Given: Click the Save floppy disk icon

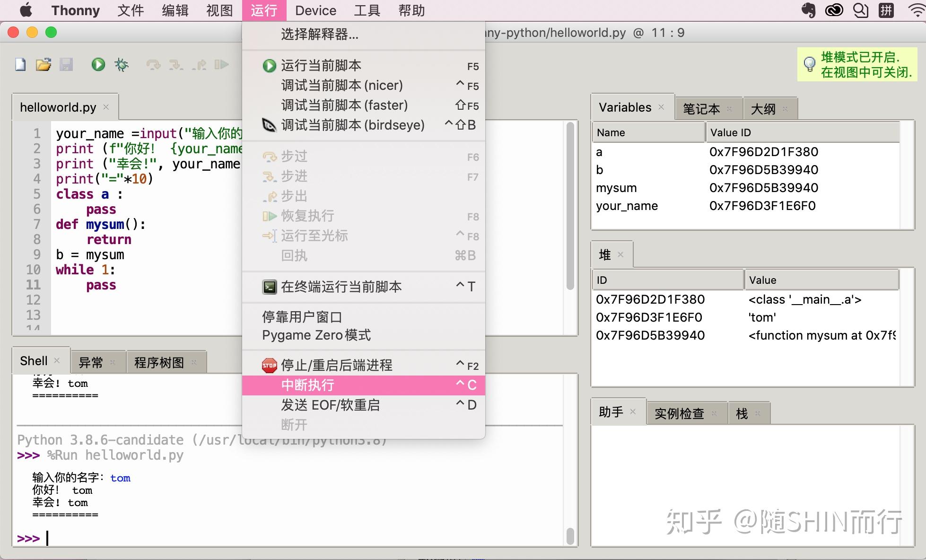Looking at the screenshot, I should (x=66, y=64).
